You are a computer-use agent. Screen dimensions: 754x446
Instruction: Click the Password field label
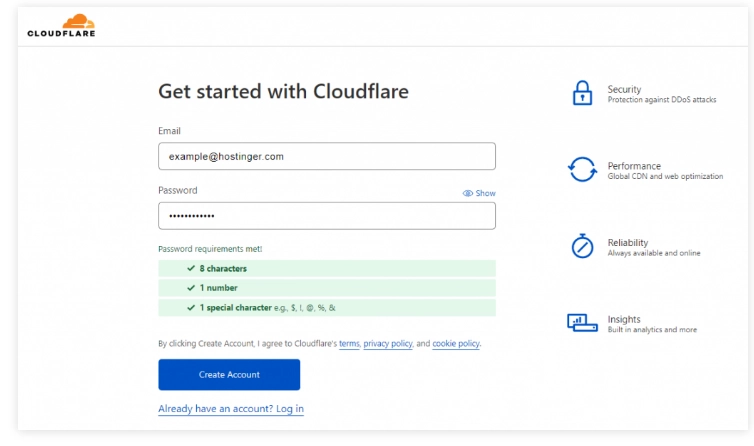(x=177, y=190)
